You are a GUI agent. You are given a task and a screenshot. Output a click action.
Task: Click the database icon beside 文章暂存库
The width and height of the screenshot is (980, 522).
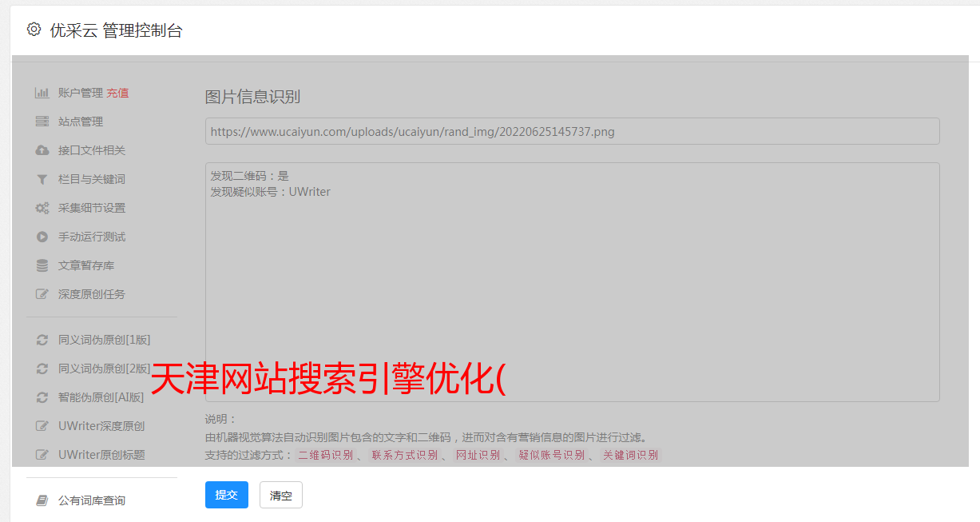[42, 265]
